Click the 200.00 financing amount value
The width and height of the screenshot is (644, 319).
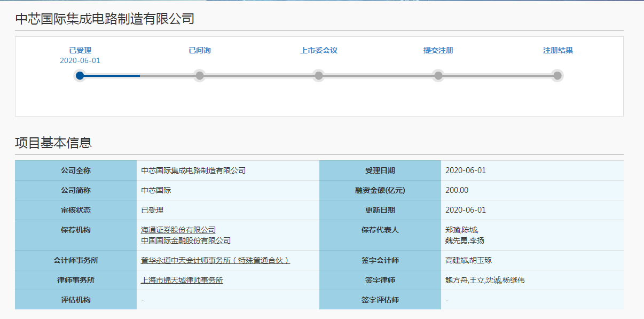(457, 190)
